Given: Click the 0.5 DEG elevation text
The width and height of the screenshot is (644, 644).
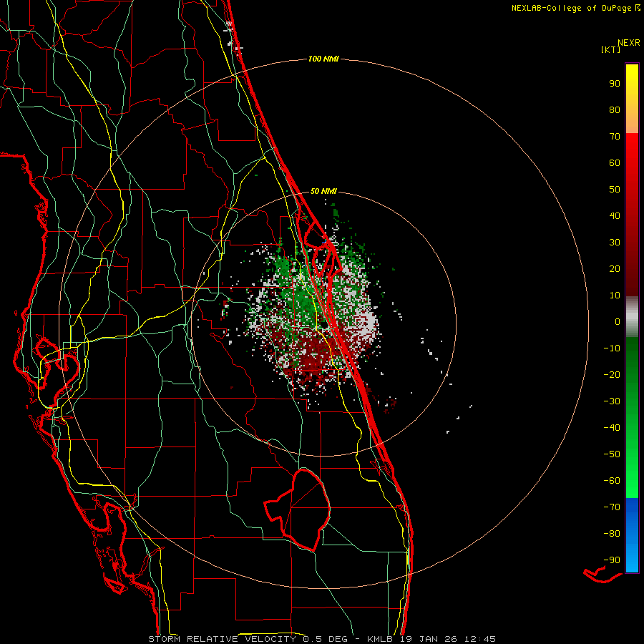Looking at the screenshot, I should (x=326, y=639).
